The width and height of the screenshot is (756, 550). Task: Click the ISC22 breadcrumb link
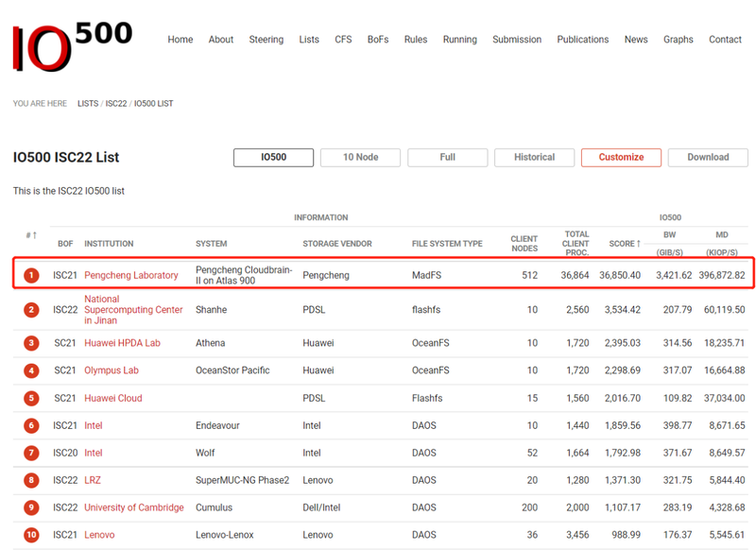(x=115, y=104)
